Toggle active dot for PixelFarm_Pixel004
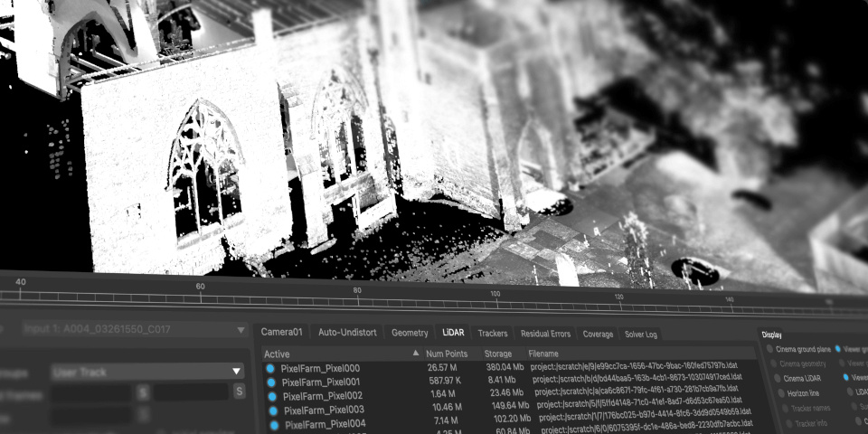The height and width of the screenshot is (434, 868). coord(274,424)
